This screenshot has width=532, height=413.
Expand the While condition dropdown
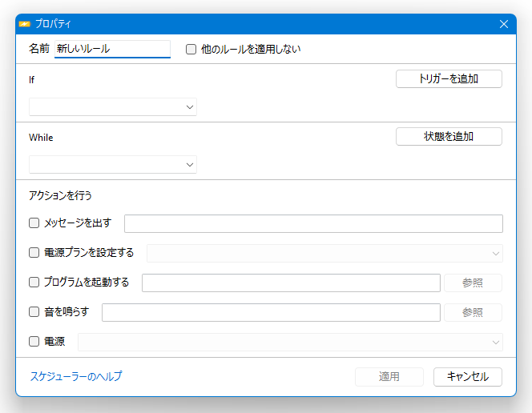click(x=113, y=165)
